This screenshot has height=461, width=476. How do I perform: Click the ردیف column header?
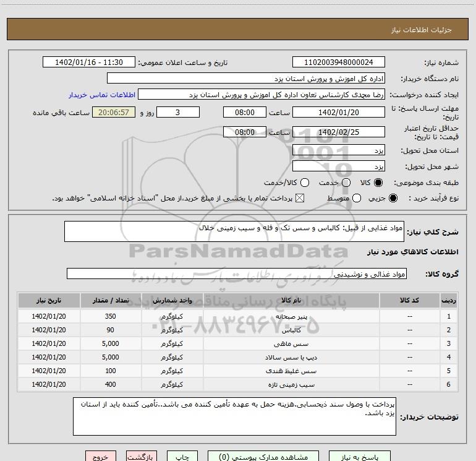[x=449, y=300]
